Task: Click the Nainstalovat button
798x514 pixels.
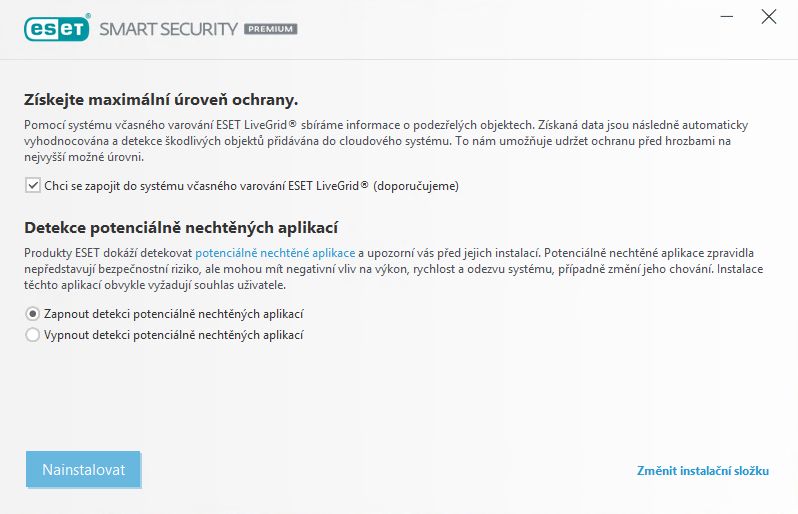Action: (83, 469)
